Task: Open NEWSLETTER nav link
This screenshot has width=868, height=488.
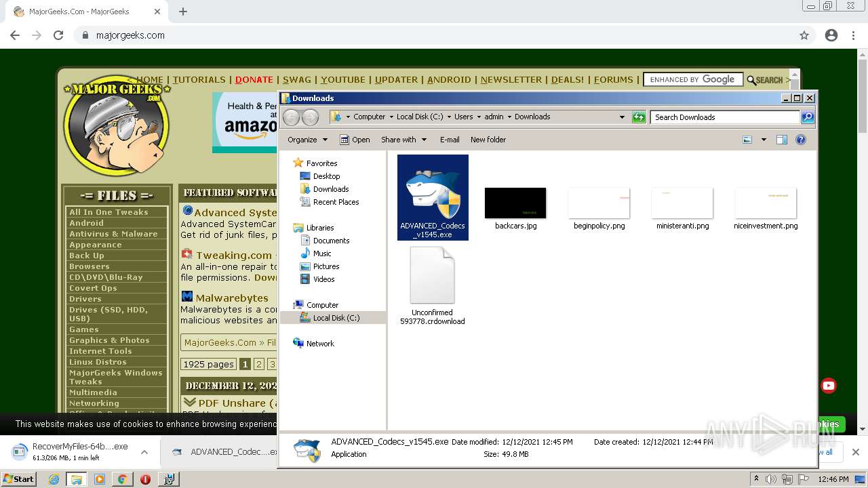Action: (511, 79)
